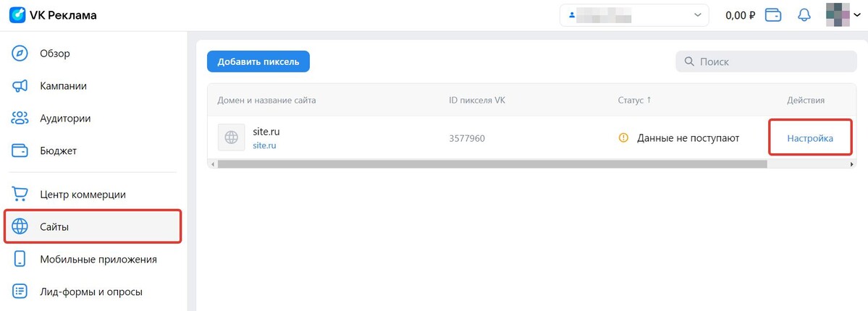Click the Сайты globe icon
This screenshot has height=311, width=868.
20,226
